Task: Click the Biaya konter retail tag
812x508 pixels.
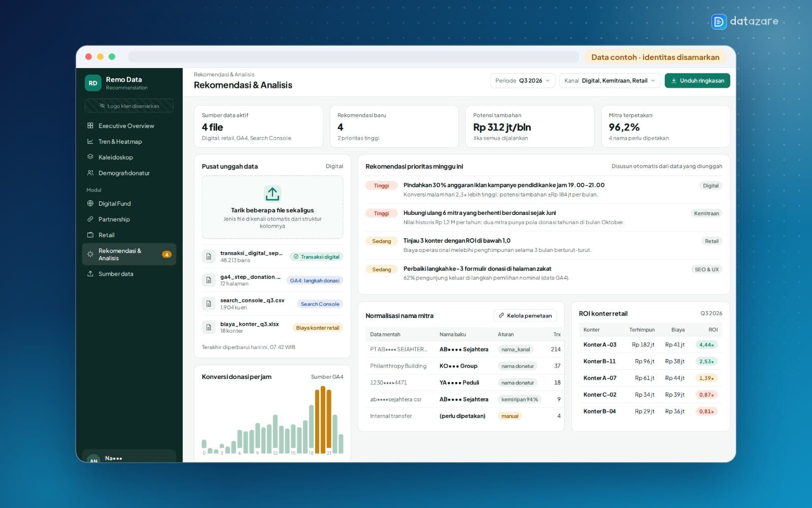Action: (x=318, y=328)
